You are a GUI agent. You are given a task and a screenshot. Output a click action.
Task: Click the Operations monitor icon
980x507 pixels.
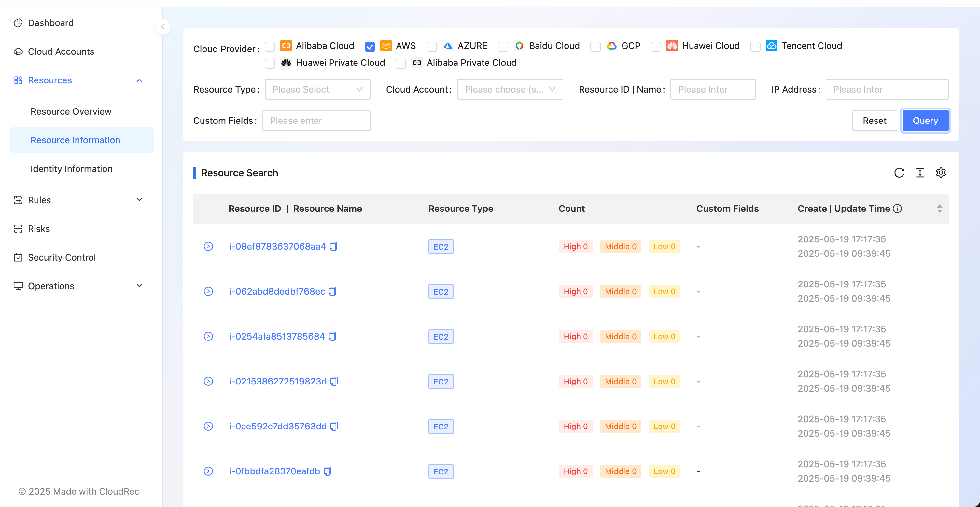click(18, 286)
